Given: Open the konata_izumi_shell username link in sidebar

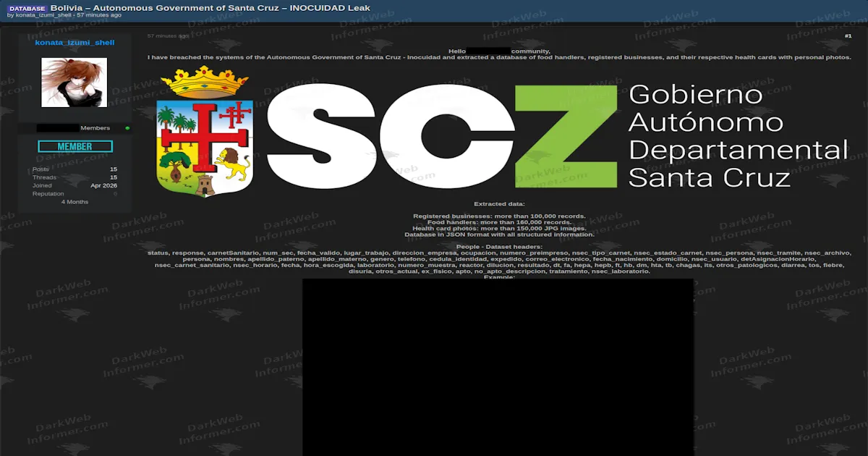Looking at the screenshot, I should click(75, 43).
